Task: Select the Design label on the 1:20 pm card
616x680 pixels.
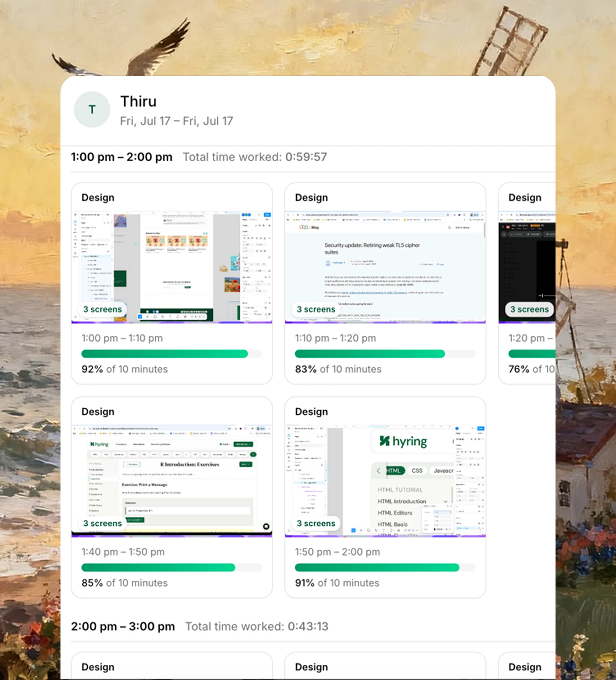Action: click(x=525, y=198)
